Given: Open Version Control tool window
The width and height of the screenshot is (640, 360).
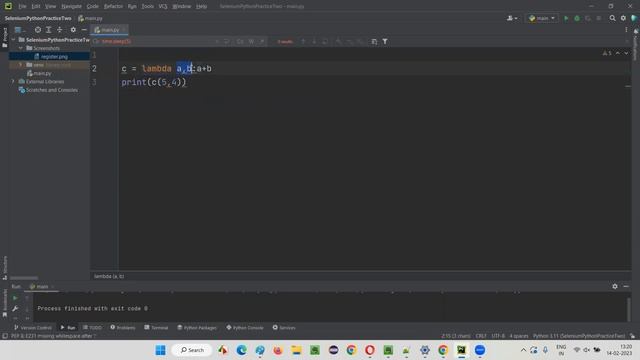Looking at the screenshot, I should (33, 328).
